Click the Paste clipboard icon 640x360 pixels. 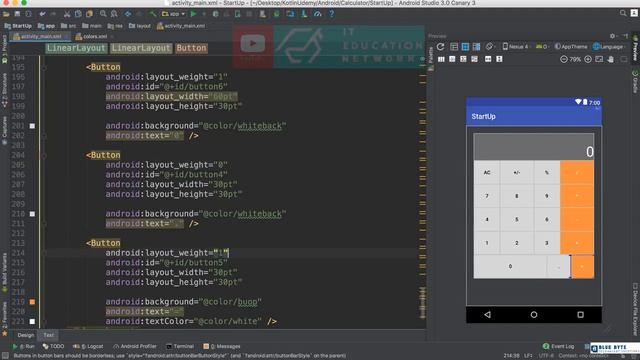[x=89, y=14]
